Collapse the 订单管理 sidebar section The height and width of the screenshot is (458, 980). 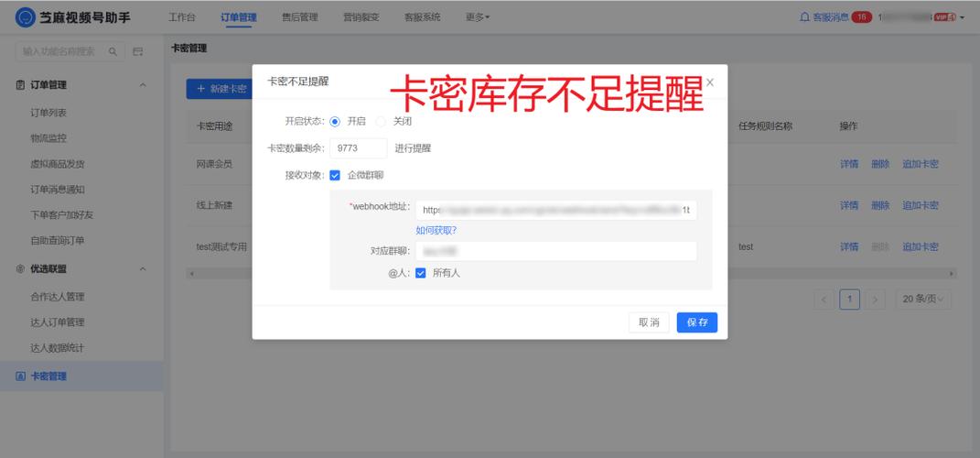142,85
